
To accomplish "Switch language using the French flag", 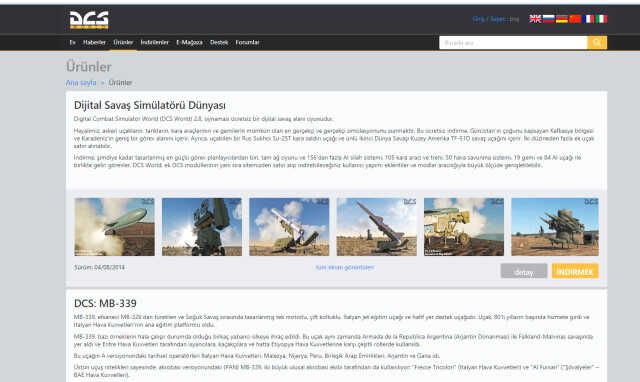I will click(589, 19).
